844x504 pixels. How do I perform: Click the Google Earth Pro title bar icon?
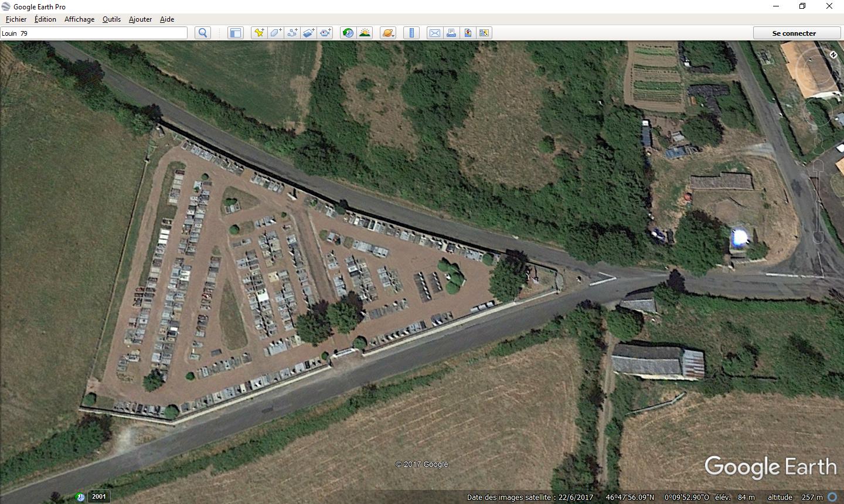(6, 6)
